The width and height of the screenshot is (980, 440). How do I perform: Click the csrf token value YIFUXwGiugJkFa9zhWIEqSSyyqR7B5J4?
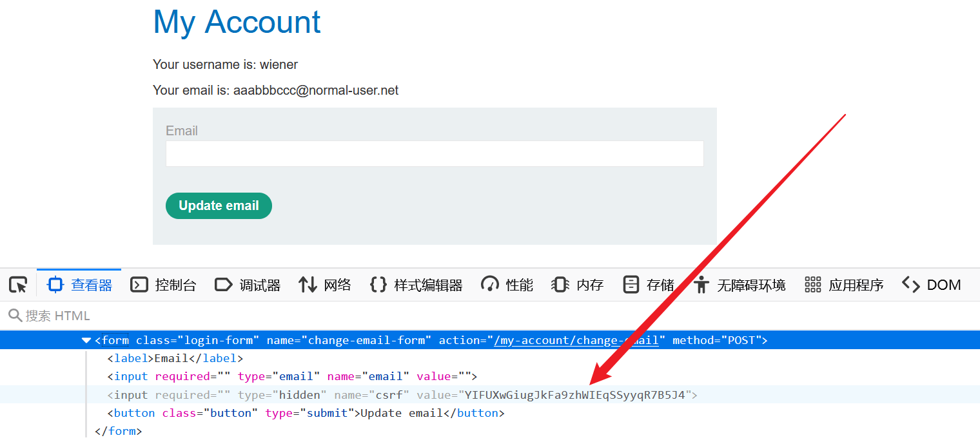click(x=575, y=395)
